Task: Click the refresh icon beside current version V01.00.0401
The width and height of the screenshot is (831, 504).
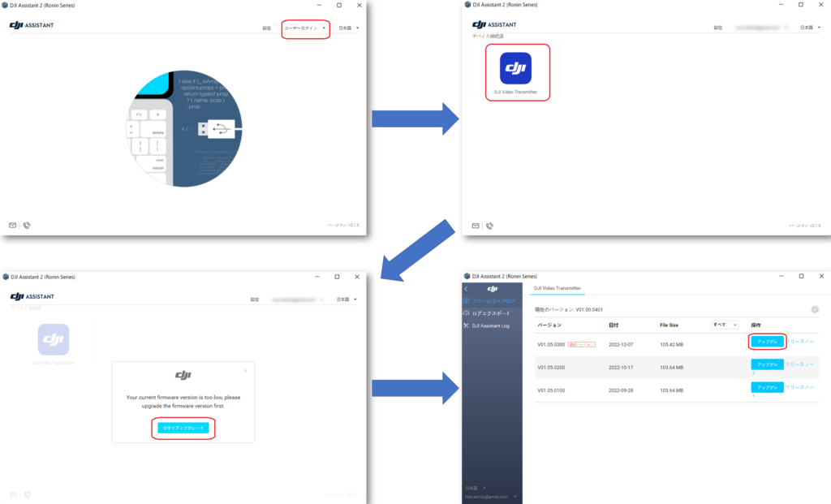Action: 814,309
